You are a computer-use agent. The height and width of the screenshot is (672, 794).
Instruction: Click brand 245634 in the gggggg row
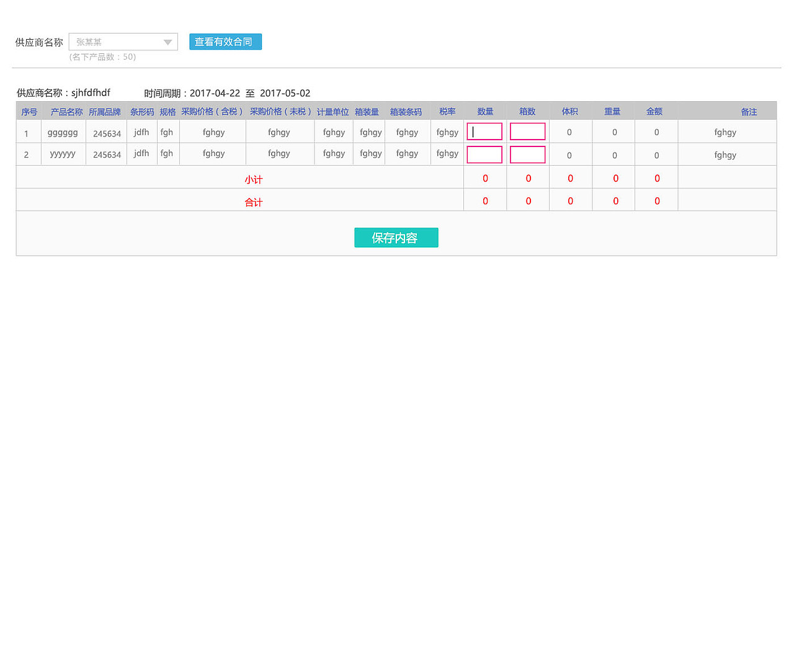click(107, 133)
